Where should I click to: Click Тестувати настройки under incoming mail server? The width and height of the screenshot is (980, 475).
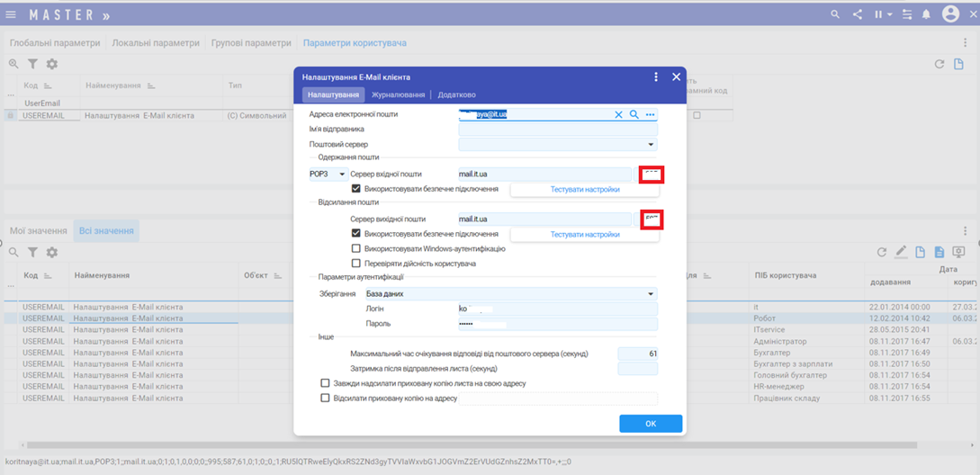(x=585, y=190)
